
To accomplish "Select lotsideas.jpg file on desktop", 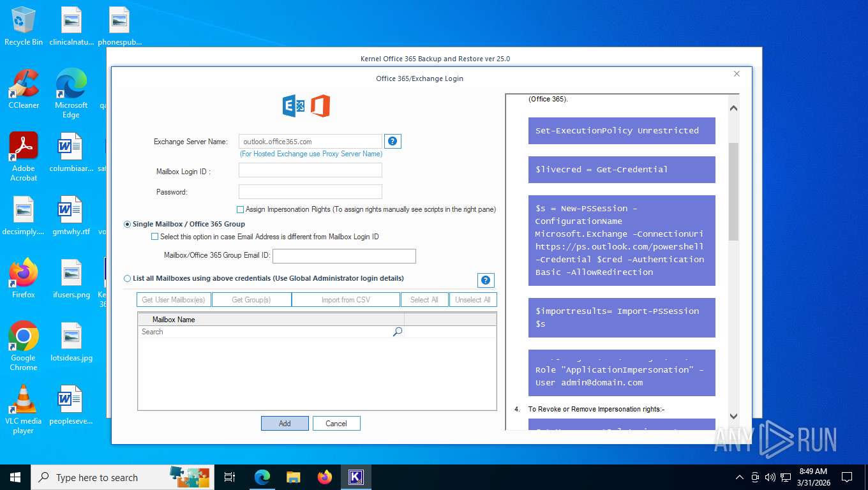I will pyautogui.click(x=71, y=342).
